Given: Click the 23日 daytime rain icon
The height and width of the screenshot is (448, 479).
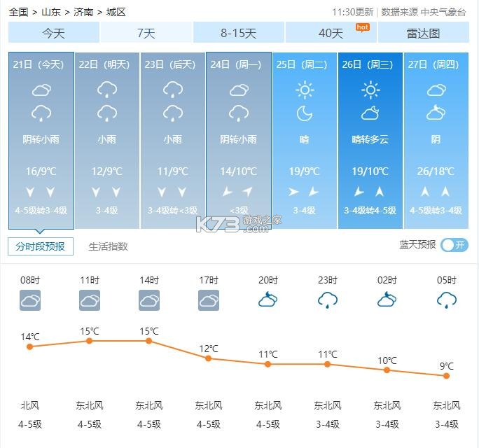Looking at the screenshot, I should click(x=173, y=90).
